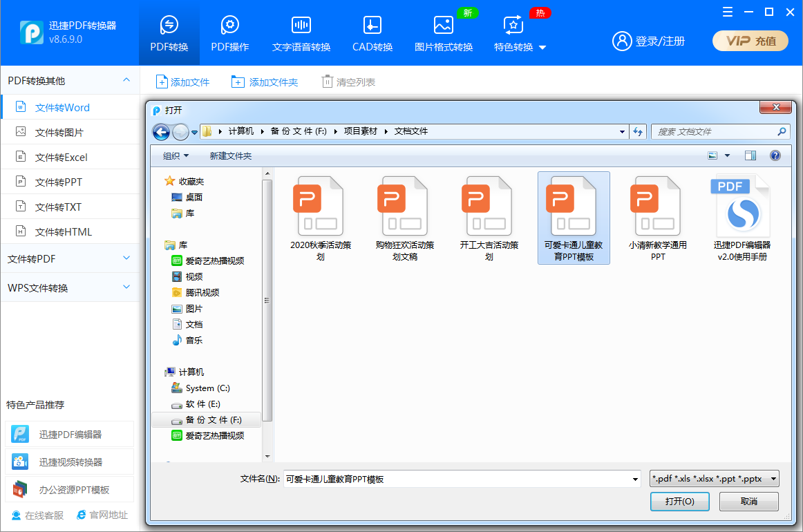Open the recent locations dropdown by nav arrows
803x532 pixels.
coord(195,132)
